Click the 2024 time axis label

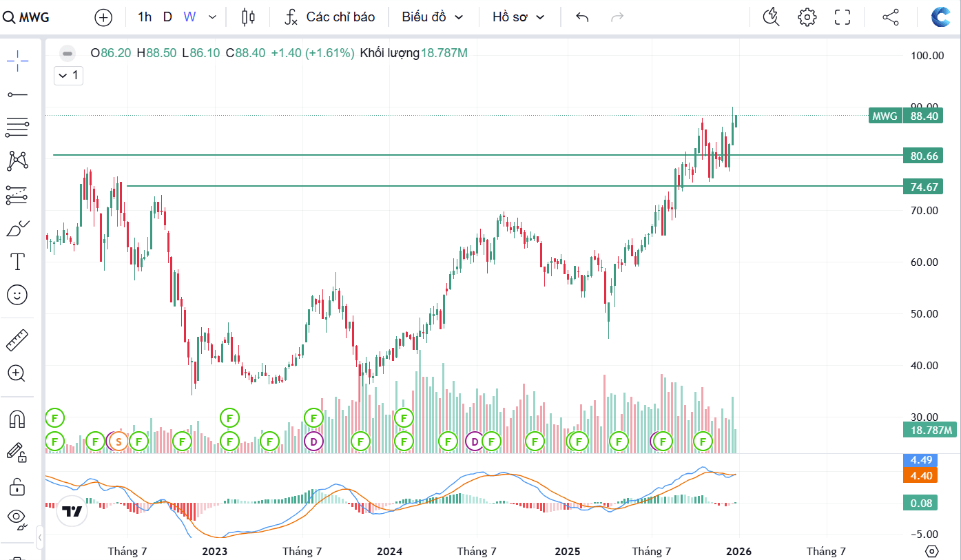pos(389,552)
